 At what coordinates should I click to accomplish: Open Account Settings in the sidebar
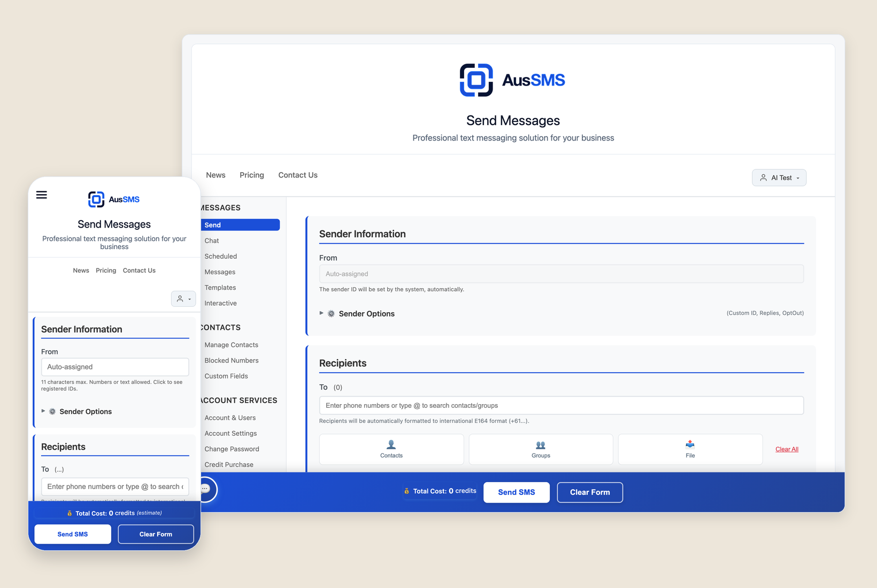click(x=230, y=434)
